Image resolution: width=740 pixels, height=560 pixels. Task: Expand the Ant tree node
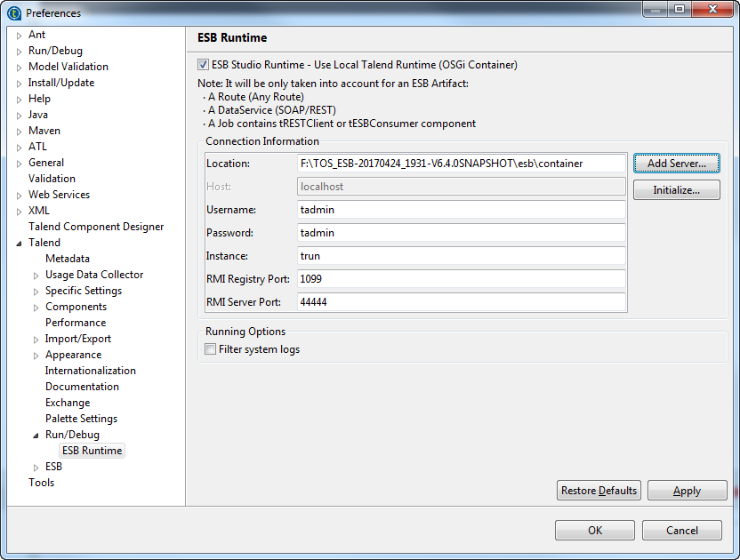tap(19, 36)
